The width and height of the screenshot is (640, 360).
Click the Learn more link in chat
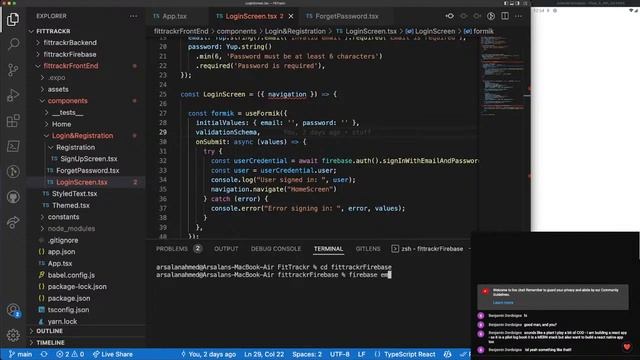(503, 302)
